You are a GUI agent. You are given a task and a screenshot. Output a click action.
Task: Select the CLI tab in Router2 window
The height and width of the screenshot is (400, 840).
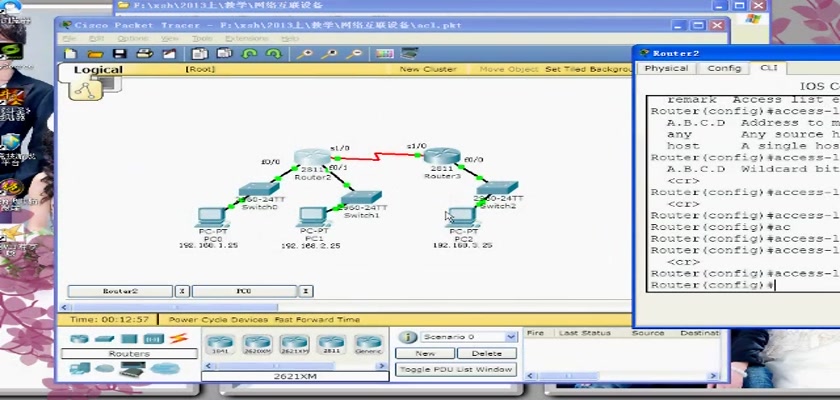[769, 68]
